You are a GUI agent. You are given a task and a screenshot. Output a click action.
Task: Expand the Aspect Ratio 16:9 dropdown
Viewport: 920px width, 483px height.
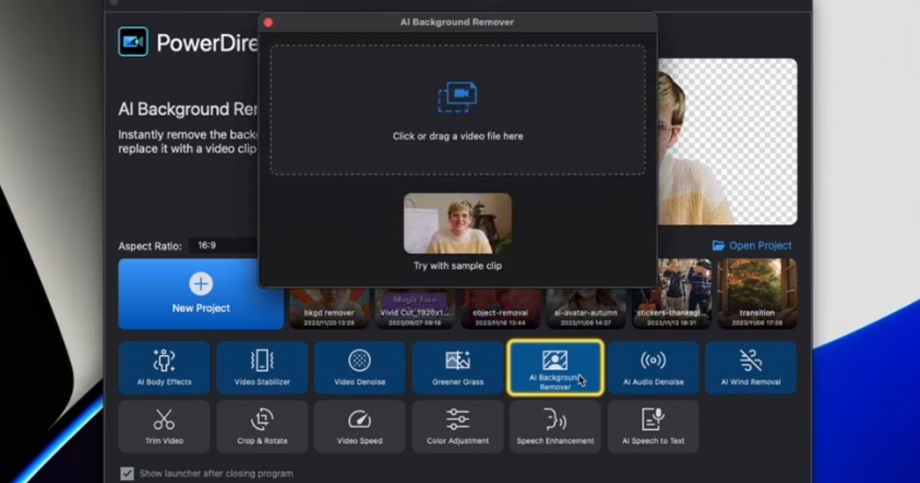coord(218,245)
